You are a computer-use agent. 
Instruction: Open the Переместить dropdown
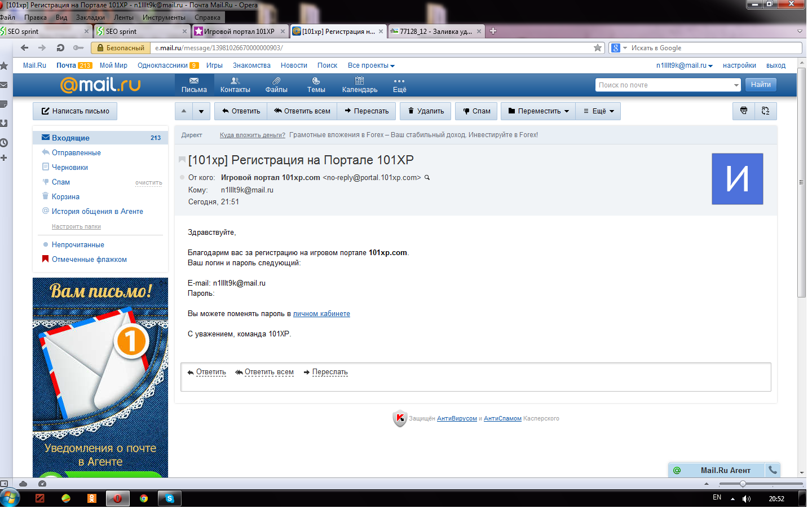pyautogui.click(x=539, y=111)
